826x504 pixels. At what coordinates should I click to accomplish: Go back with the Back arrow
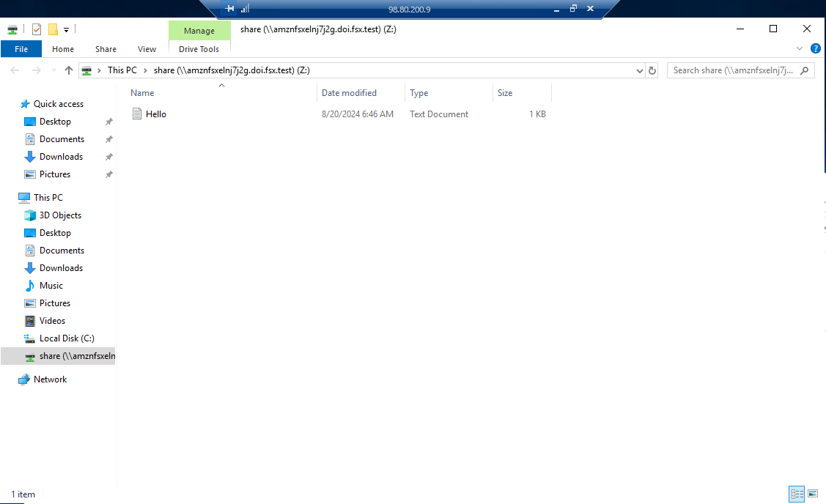15,70
